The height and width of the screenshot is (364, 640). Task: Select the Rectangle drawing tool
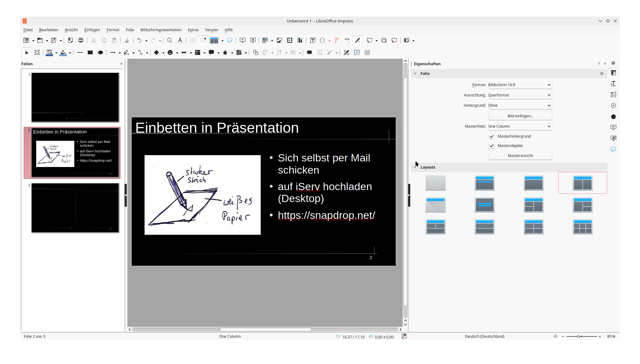(90, 52)
